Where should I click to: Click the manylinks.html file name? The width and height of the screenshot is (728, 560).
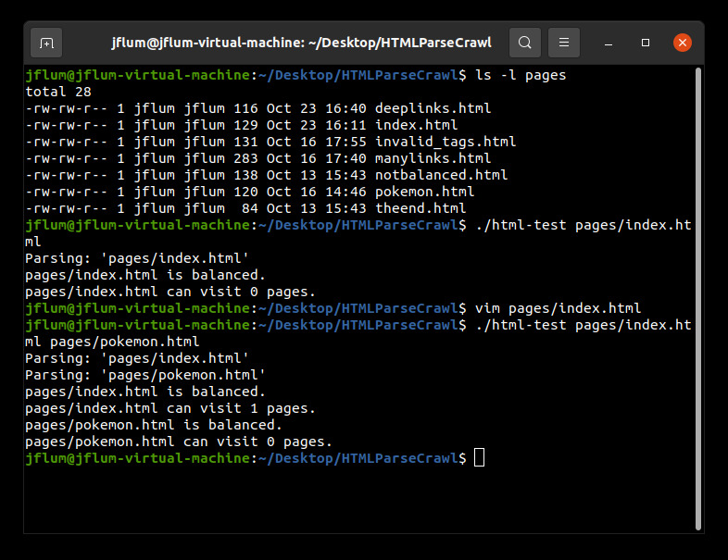(x=433, y=158)
